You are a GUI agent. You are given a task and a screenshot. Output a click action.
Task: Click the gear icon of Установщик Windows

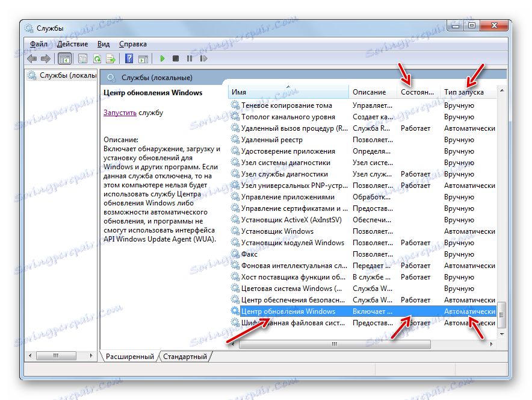(235, 231)
